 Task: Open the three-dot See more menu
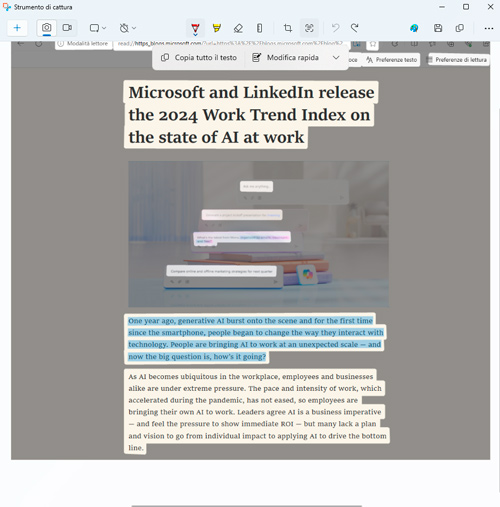tap(489, 28)
